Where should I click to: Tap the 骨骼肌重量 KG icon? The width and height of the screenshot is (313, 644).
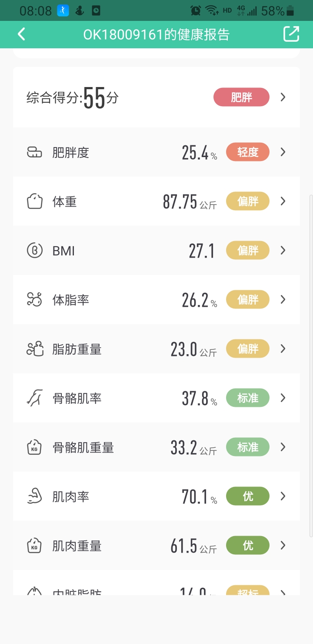tap(35, 447)
